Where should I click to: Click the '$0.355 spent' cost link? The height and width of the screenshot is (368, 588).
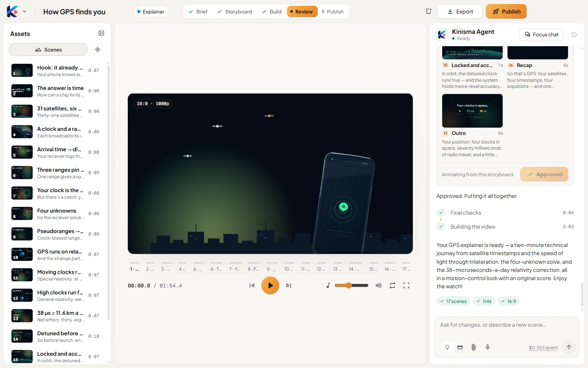tap(543, 348)
